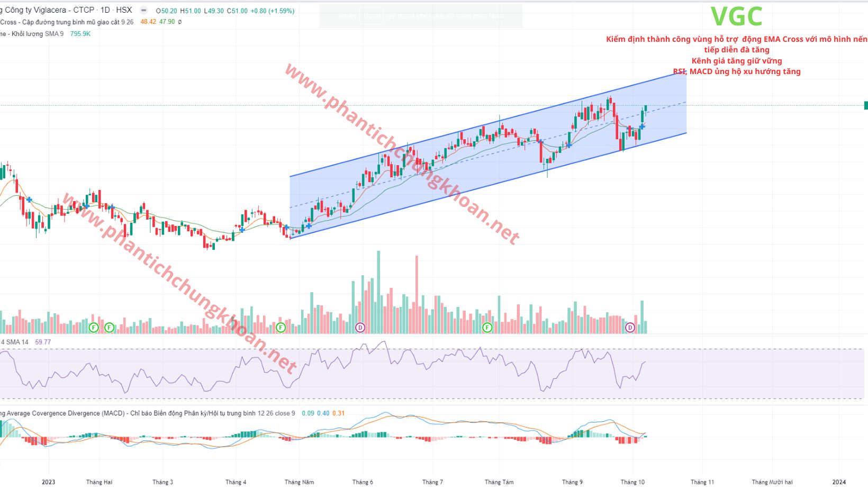868x489 pixels.
Task: Click the Tháng 3 time axis label
Action: (x=162, y=482)
